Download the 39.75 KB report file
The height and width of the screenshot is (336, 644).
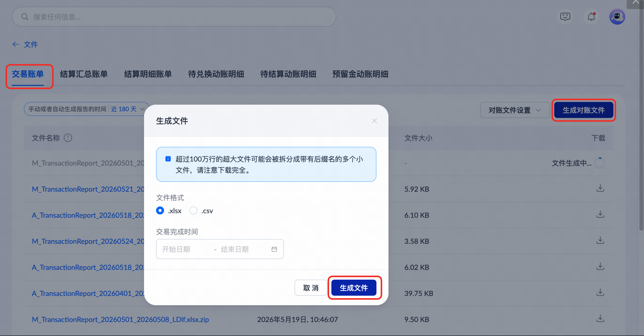click(x=600, y=293)
